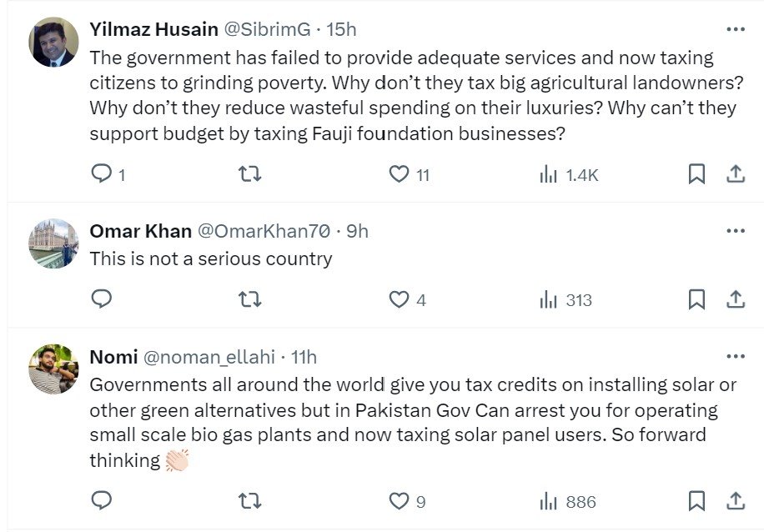Image resolution: width=764 pixels, height=532 pixels.
Task: Share Yilmaz Husain's tweet
Action: (x=736, y=174)
